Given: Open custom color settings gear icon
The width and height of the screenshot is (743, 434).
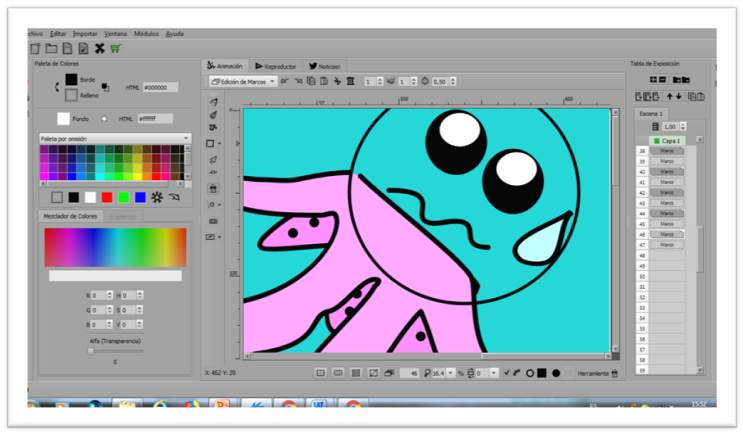Looking at the screenshot, I should click(157, 197).
